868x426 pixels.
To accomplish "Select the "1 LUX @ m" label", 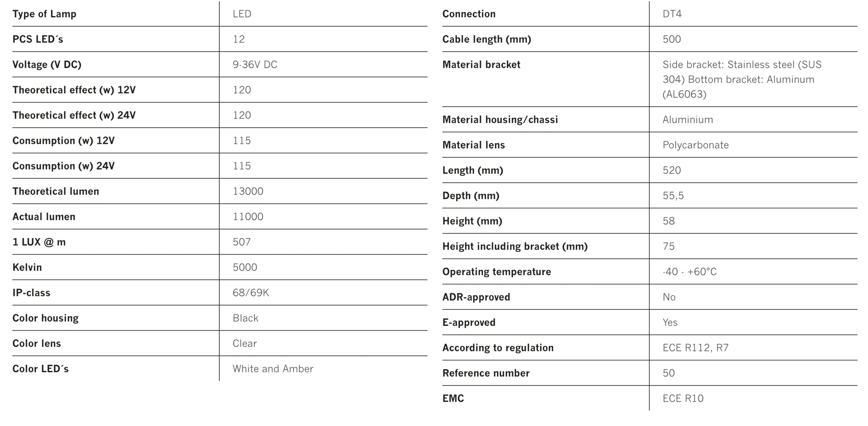I will (x=39, y=242).
